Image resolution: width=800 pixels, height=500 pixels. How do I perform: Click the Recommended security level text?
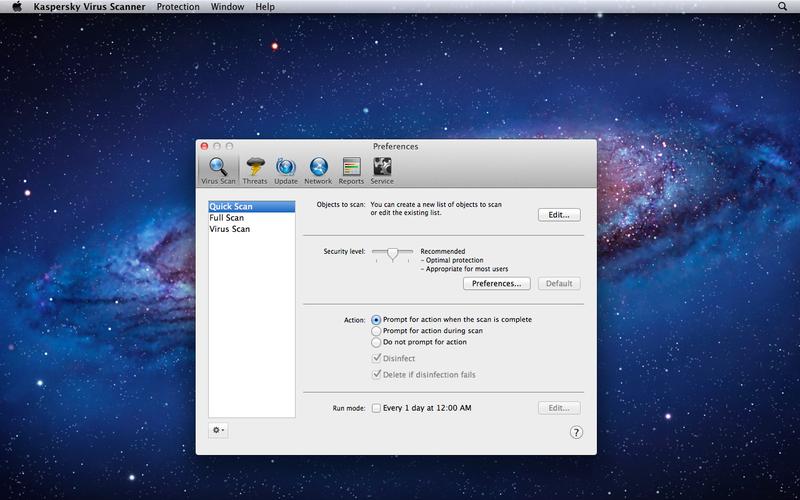click(x=443, y=252)
